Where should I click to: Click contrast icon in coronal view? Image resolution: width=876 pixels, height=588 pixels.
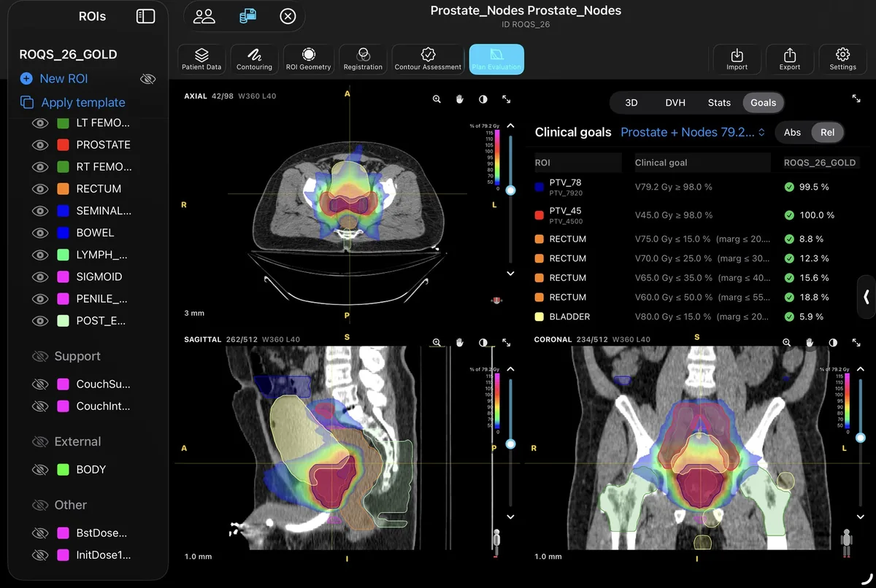click(x=833, y=342)
